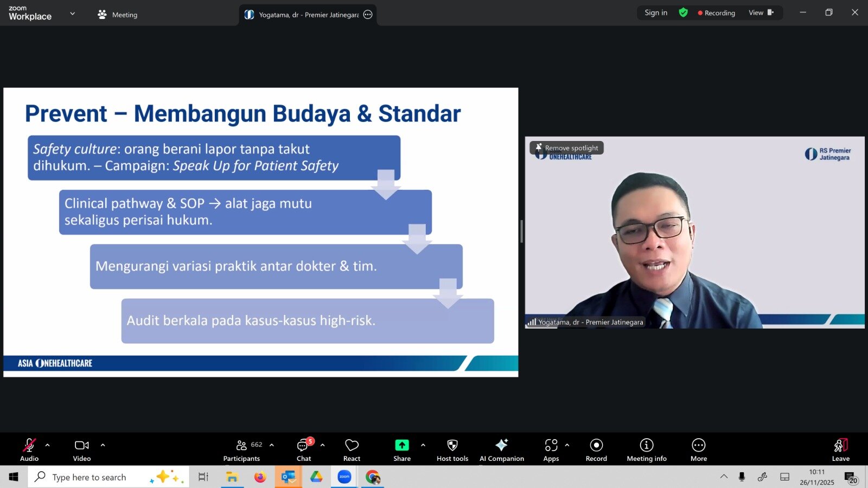The width and height of the screenshot is (868, 488).
Task: Select the Yogatama, dr - Premier Jatinegara tab
Action: tap(308, 15)
